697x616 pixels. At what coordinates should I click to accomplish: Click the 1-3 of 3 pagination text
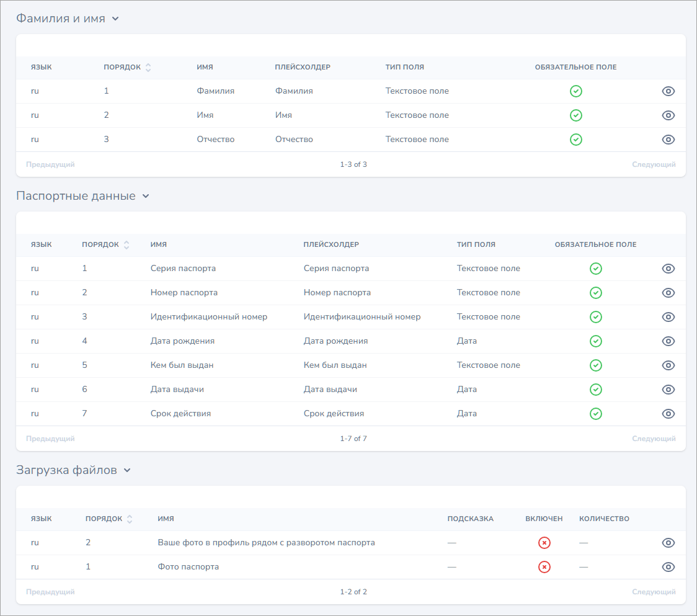[x=353, y=164]
